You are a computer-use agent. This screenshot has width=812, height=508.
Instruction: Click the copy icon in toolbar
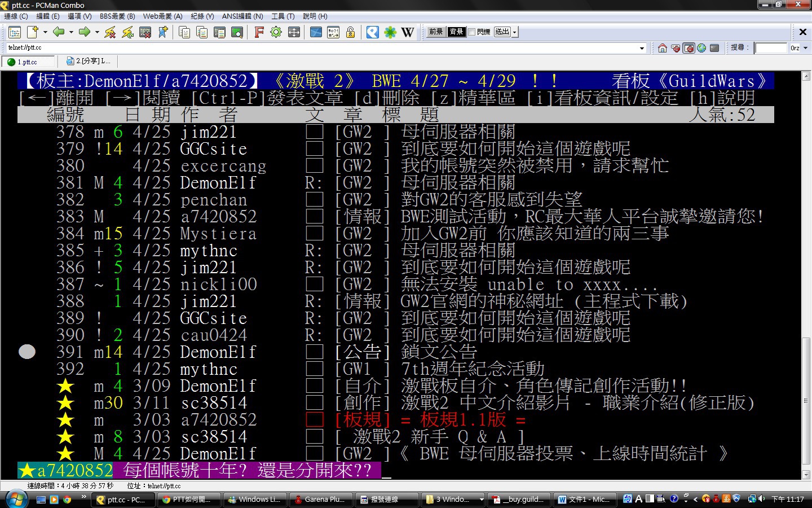click(x=184, y=32)
